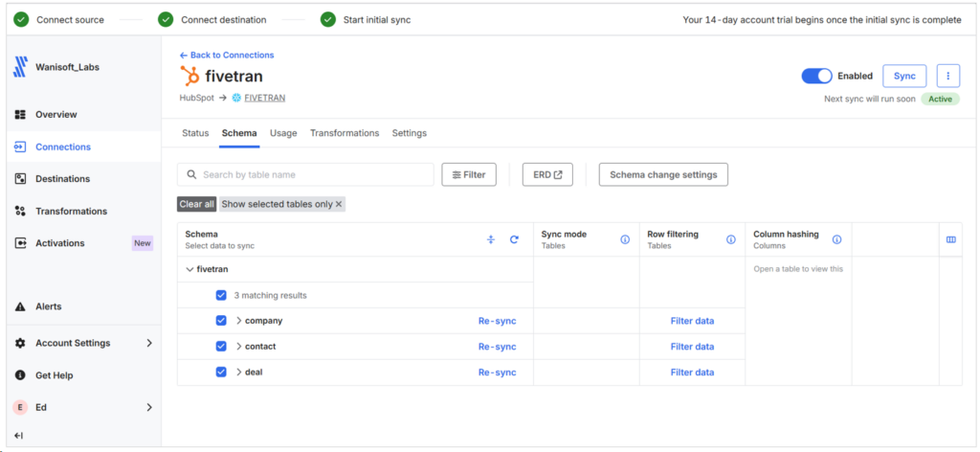This screenshot has width=980, height=452.
Task: Click the Alerts warning triangle icon
Action: (x=20, y=306)
